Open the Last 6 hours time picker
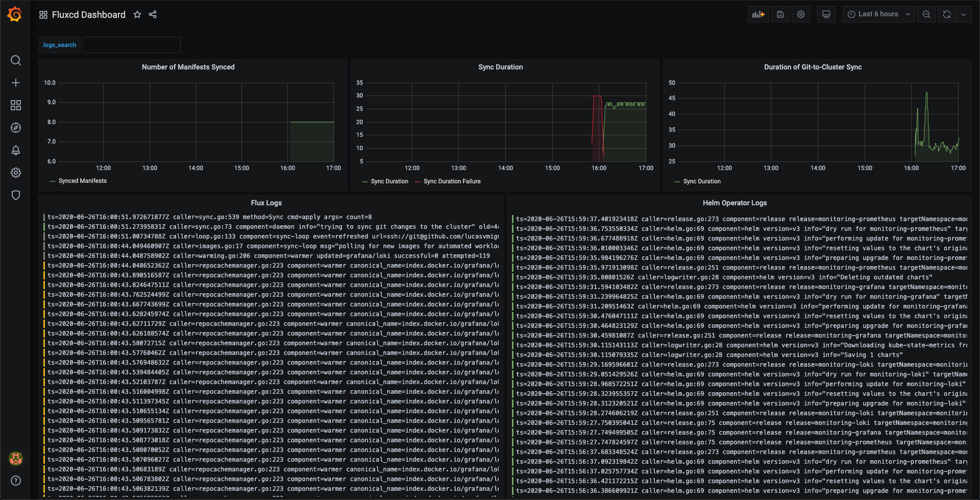 pyautogui.click(x=878, y=14)
